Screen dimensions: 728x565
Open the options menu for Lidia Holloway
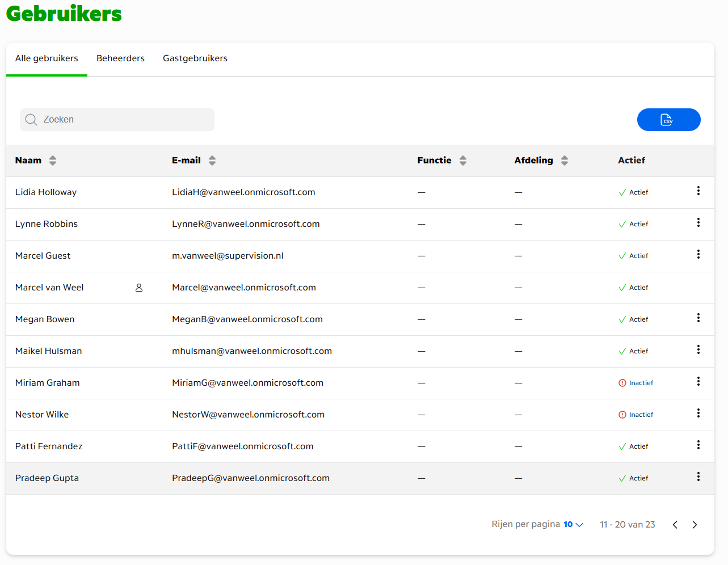pyautogui.click(x=698, y=191)
